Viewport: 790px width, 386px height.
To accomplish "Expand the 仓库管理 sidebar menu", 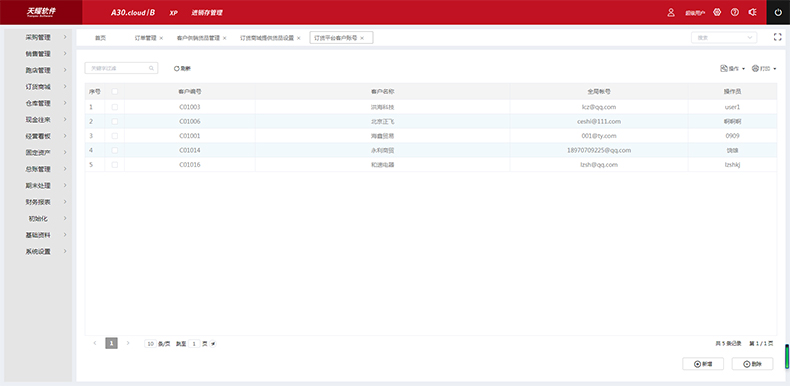I will pyautogui.click(x=38, y=103).
